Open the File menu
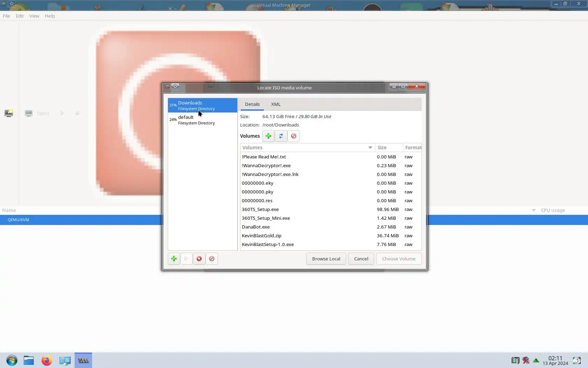 (x=6, y=16)
